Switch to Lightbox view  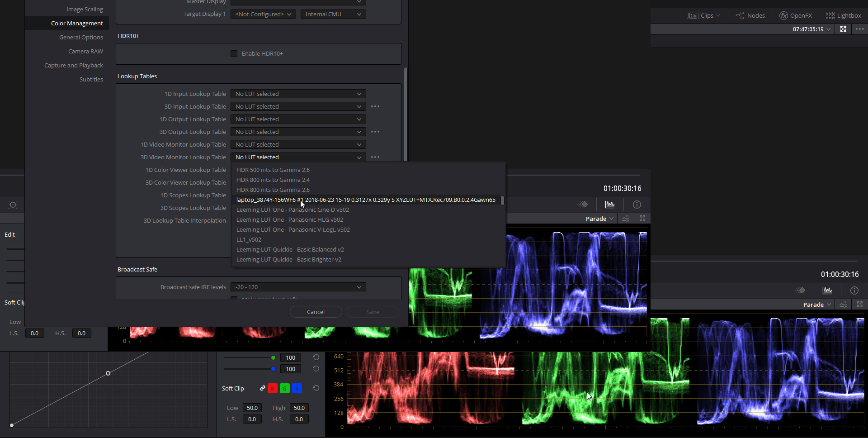point(843,15)
